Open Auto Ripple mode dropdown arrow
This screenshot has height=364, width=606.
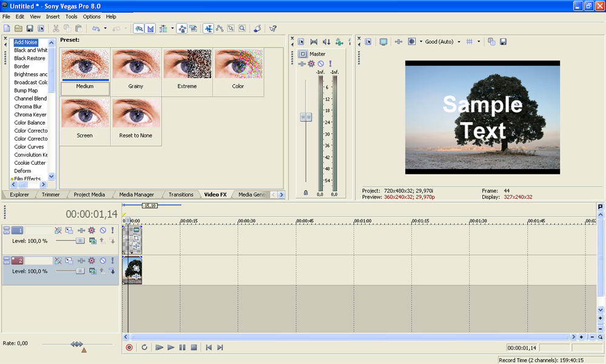(x=172, y=28)
